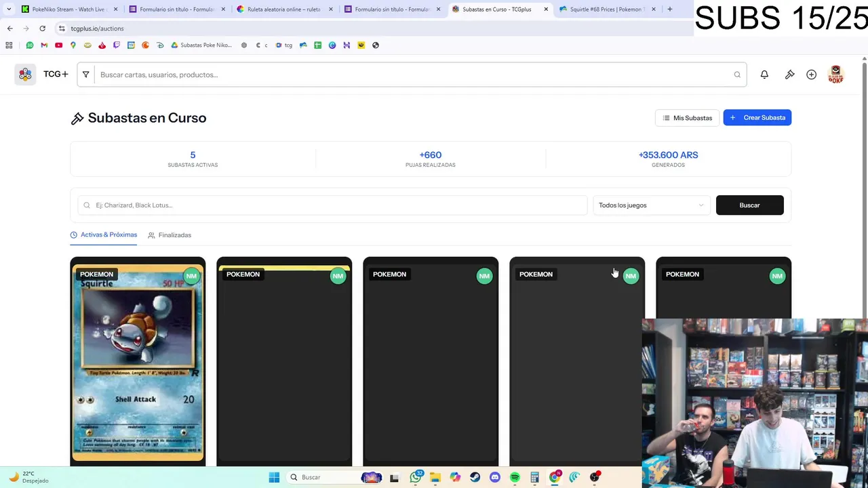868x488 pixels.
Task: Open the user profile avatar
Action: (835, 75)
